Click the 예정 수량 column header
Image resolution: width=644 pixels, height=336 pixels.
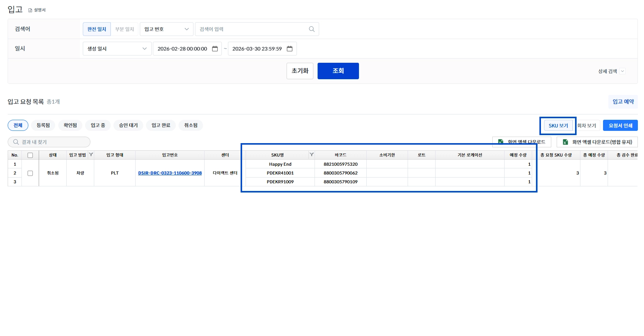coord(518,155)
